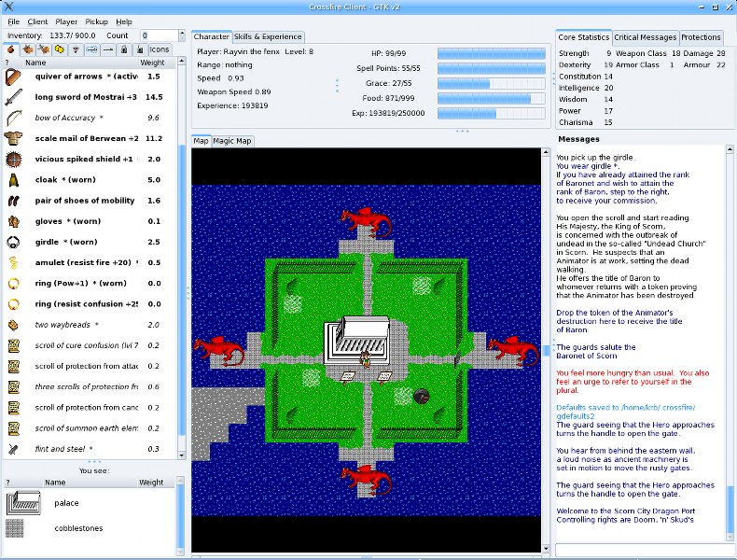Image resolution: width=737 pixels, height=560 pixels.
Task: Open the Skills & Experience tab
Action: pyautogui.click(x=268, y=36)
